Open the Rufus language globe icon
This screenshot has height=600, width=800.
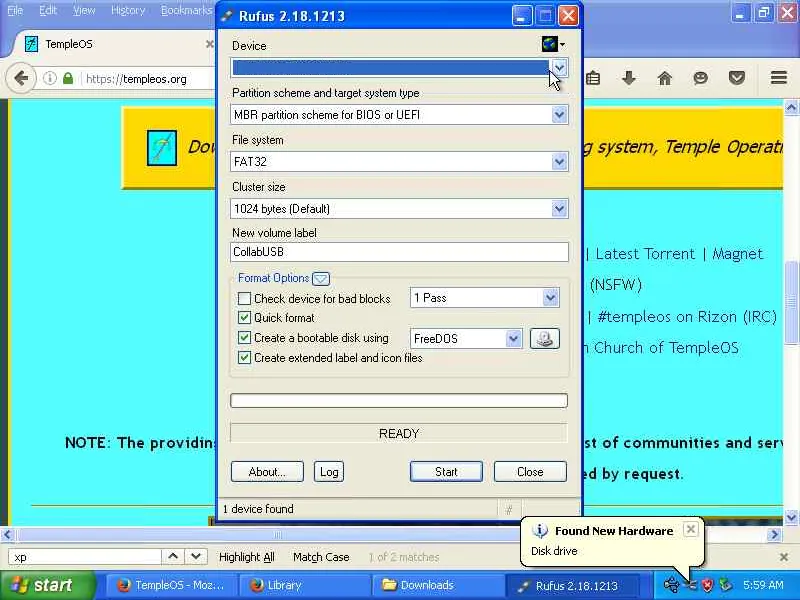550,44
